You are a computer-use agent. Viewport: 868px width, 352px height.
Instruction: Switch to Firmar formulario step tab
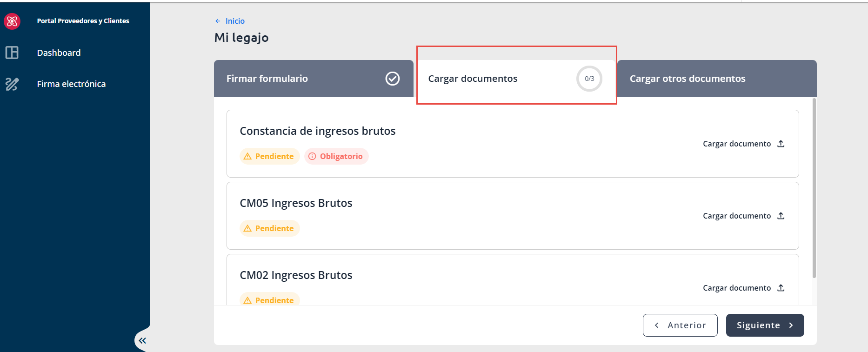pos(314,79)
